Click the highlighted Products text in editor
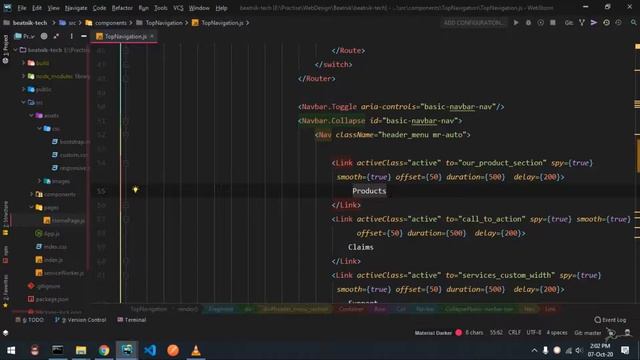 (x=369, y=191)
